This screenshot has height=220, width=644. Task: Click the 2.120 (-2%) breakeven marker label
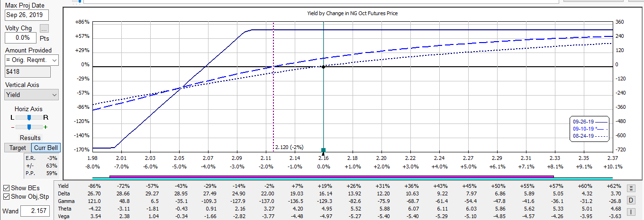(x=289, y=147)
